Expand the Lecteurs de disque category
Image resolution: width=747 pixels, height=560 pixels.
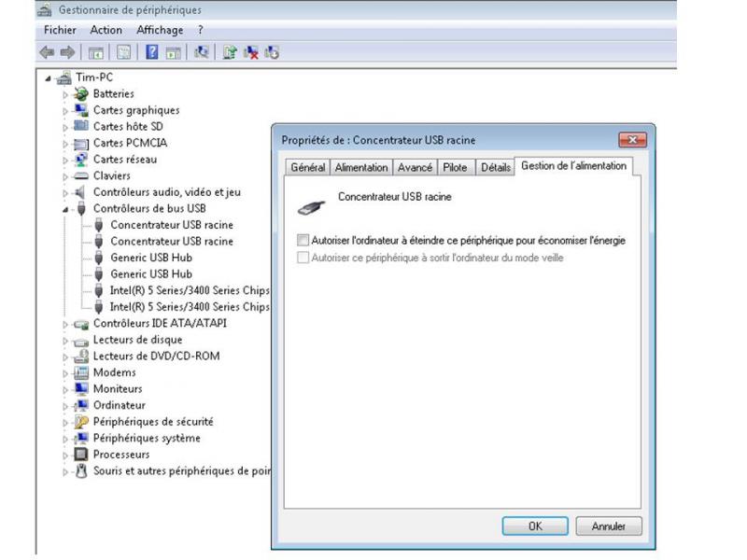[66, 341]
